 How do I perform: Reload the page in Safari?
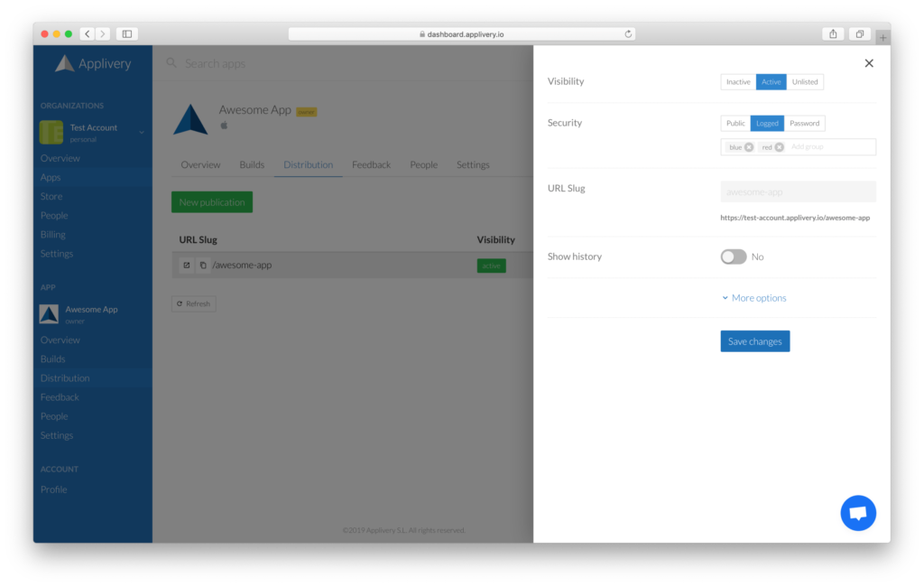[628, 34]
